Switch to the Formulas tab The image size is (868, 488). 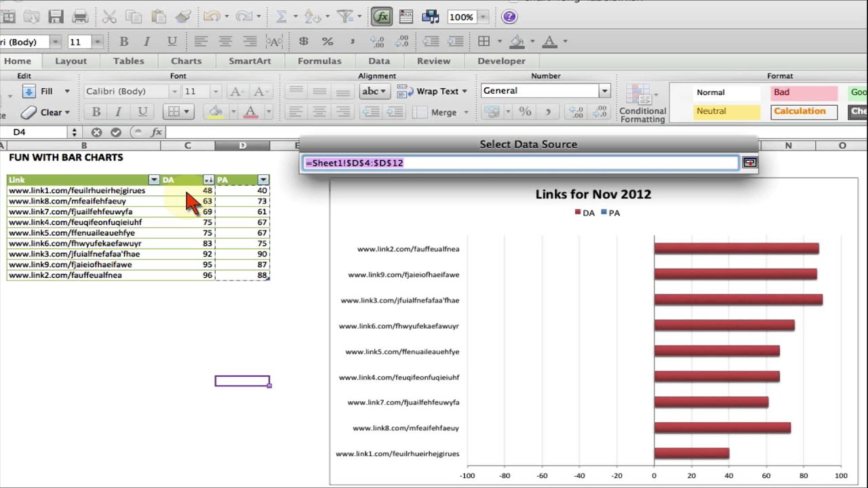click(x=319, y=61)
